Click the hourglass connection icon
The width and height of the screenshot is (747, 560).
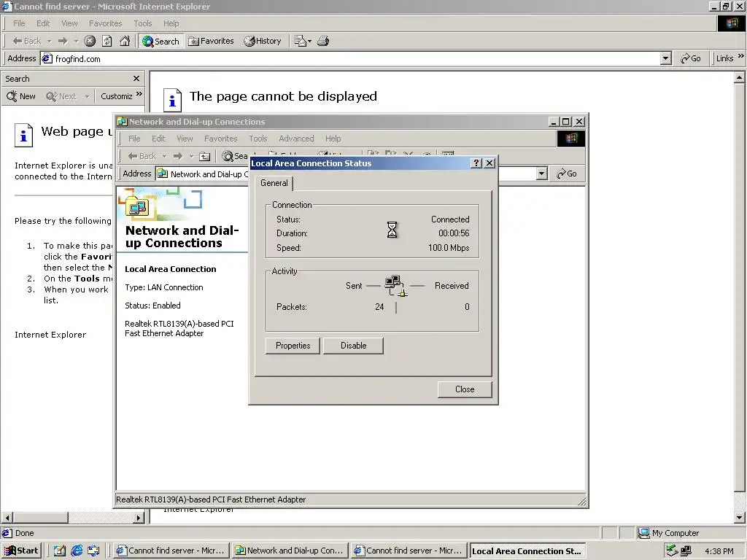[392, 230]
